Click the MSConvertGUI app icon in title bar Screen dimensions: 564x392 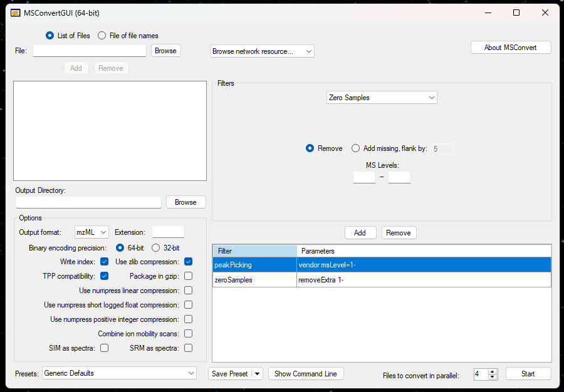16,13
